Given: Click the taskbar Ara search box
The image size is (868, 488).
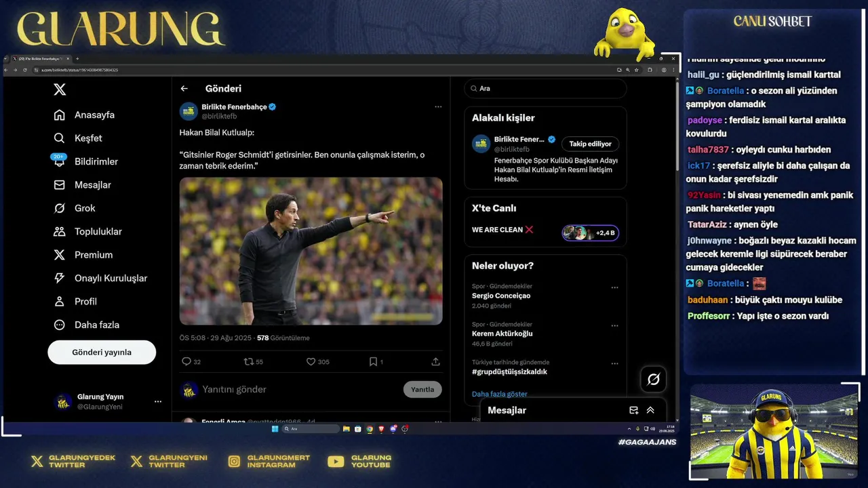Looking at the screenshot, I should tap(311, 428).
